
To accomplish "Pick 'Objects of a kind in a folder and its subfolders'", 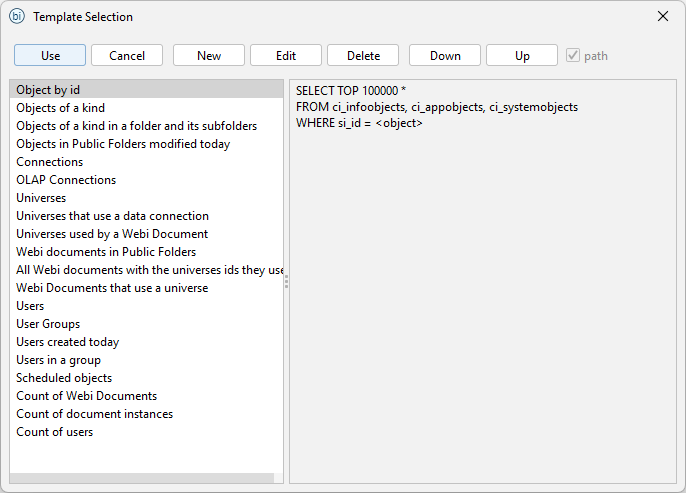I will point(147,126).
